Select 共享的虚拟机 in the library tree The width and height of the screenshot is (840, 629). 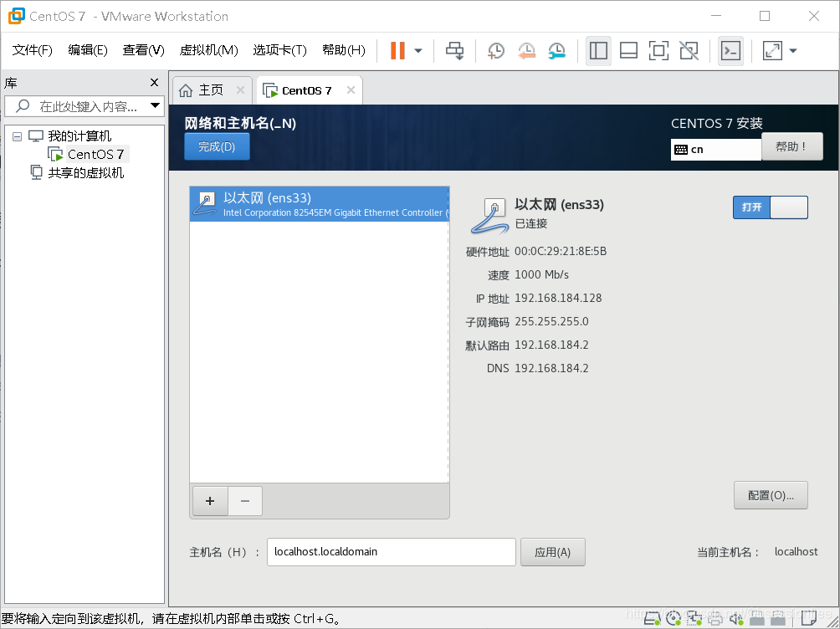click(x=85, y=173)
